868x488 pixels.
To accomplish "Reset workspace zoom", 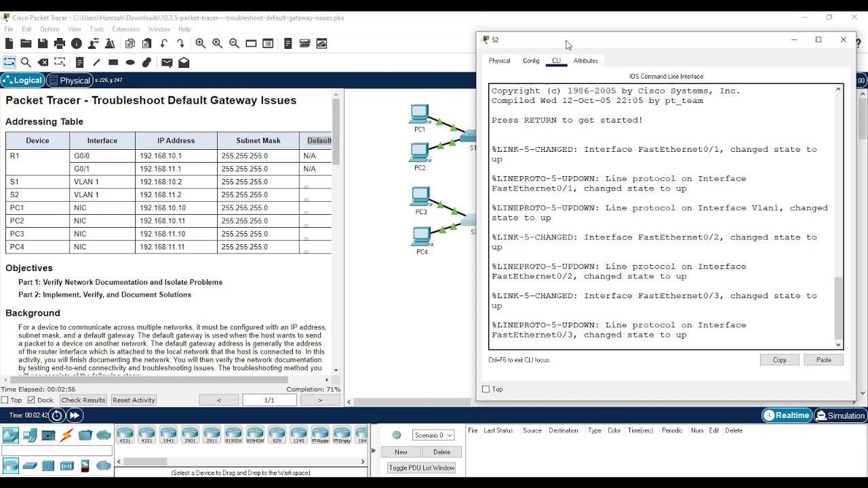I will [218, 43].
